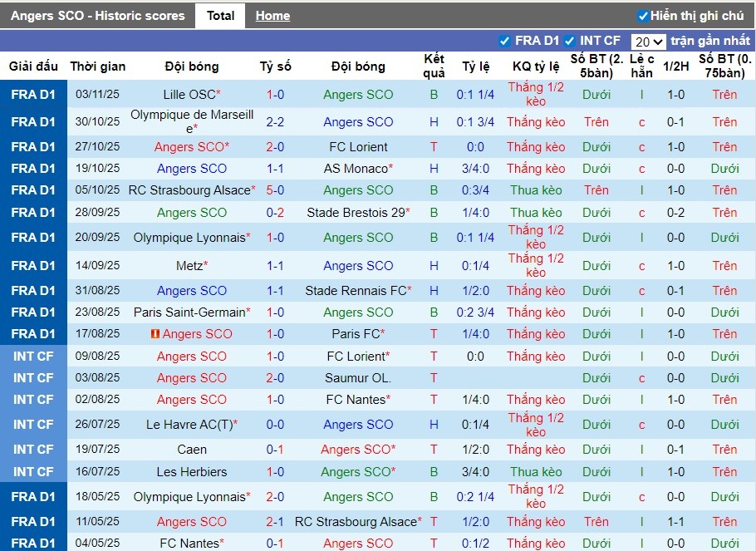Open the Lille OSC team link

pyautogui.click(x=189, y=95)
